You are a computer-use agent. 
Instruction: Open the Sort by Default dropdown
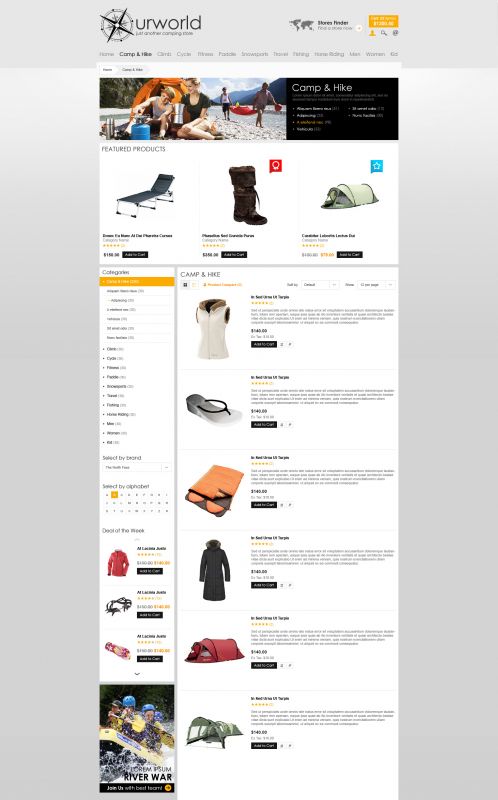click(x=320, y=285)
